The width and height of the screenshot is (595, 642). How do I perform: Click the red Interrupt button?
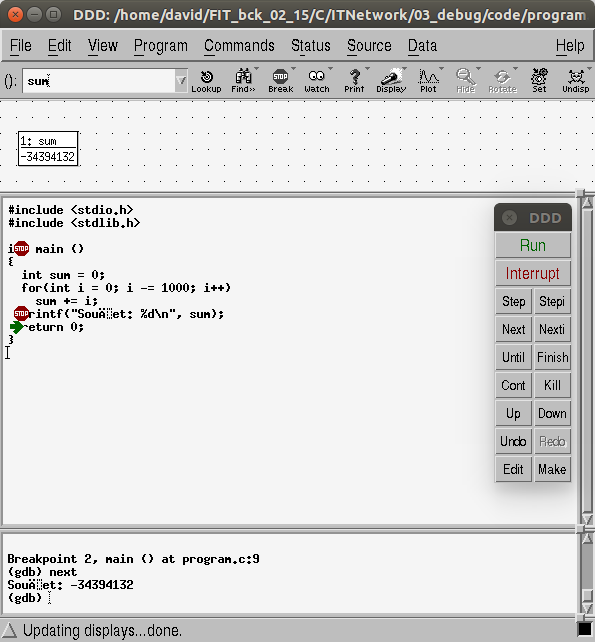click(533, 273)
